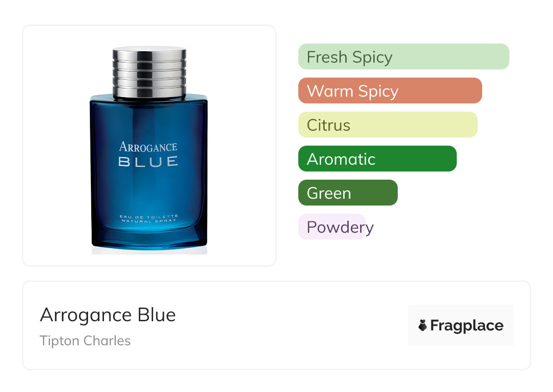Choose the Aromatic accord bar
Screen dimensions: 553x392
tap(377, 159)
